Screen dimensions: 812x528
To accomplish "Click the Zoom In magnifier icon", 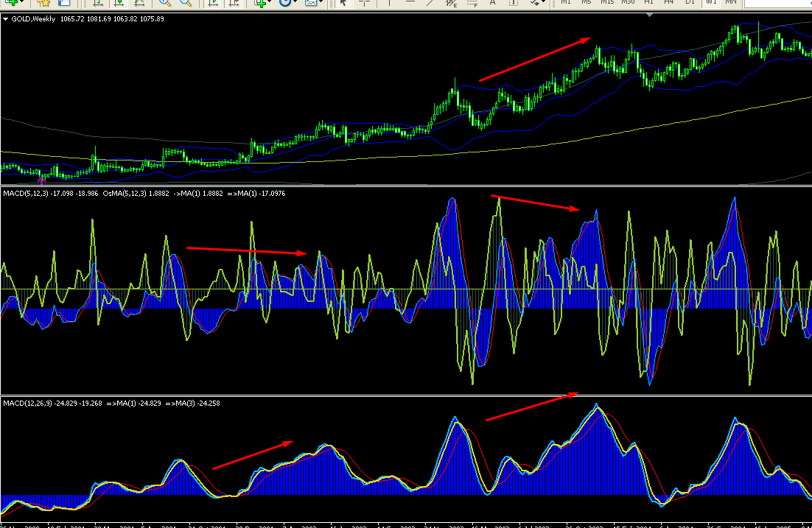I will [x=164, y=3].
